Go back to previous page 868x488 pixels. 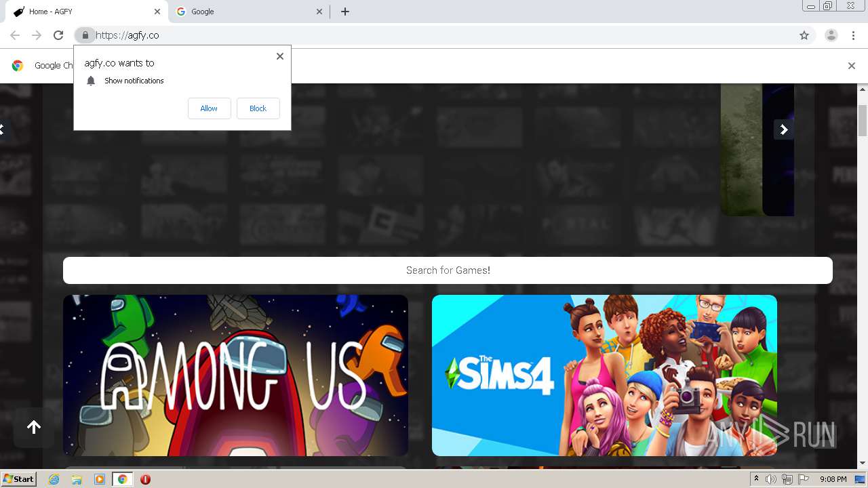click(x=15, y=35)
